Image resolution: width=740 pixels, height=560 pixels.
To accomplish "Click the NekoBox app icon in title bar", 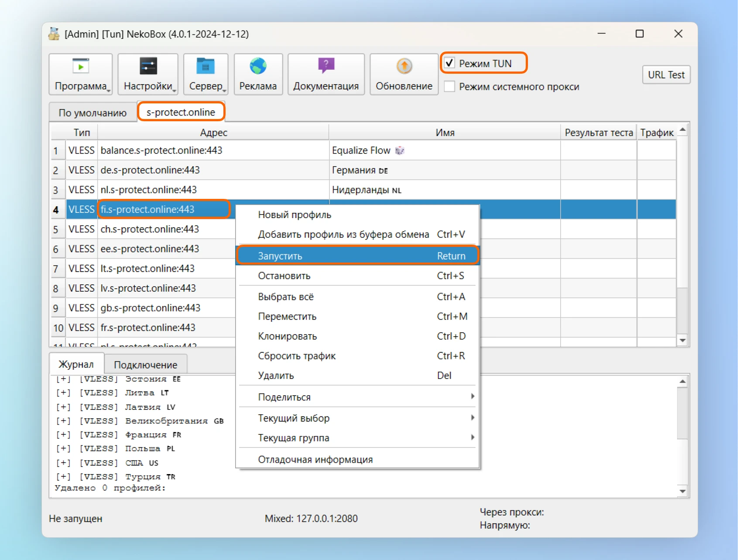I will click(x=54, y=34).
